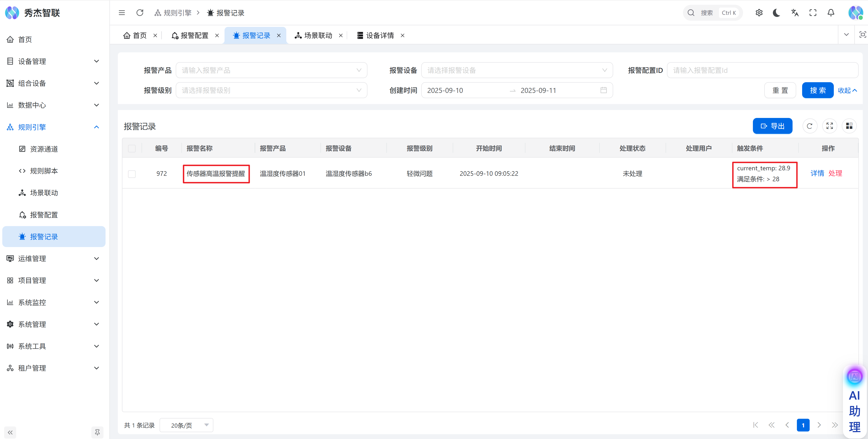Toggle dark mode moon icon
The height and width of the screenshot is (439, 868).
776,13
